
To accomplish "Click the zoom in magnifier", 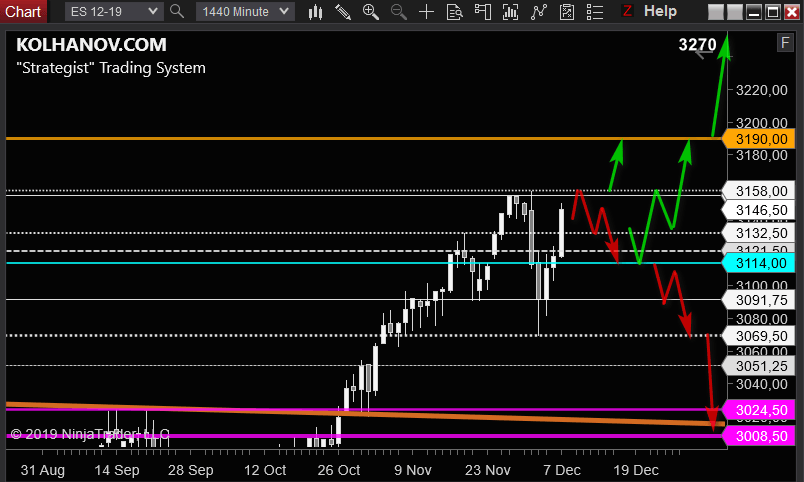I will click(x=370, y=12).
